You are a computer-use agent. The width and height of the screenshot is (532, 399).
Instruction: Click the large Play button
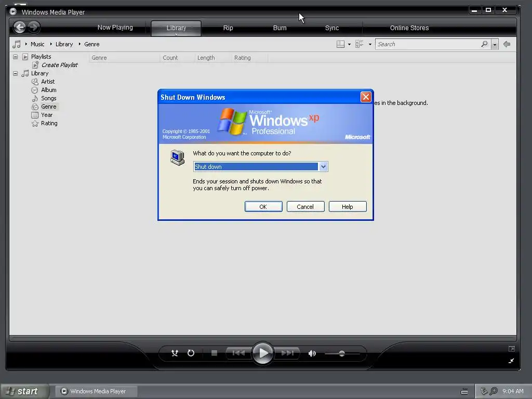[263, 353]
